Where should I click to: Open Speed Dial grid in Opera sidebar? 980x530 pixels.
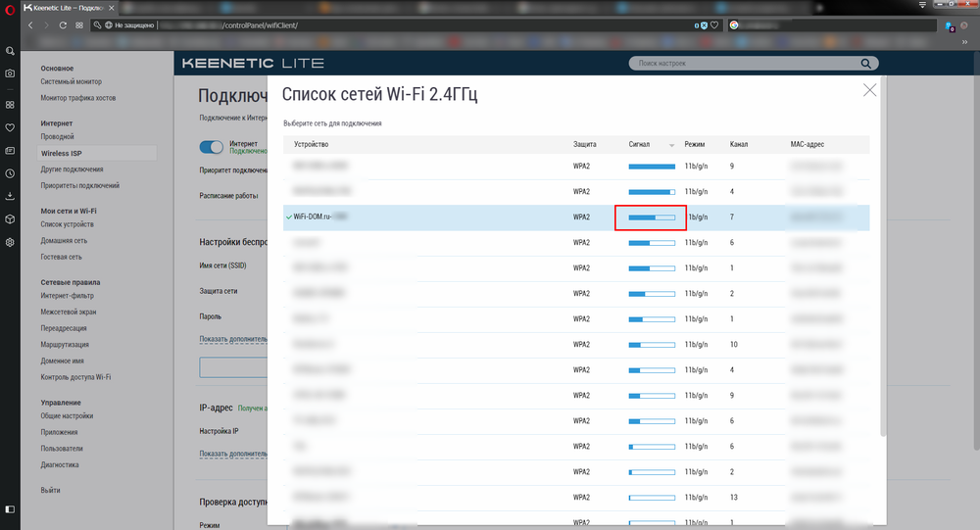pyautogui.click(x=10, y=105)
